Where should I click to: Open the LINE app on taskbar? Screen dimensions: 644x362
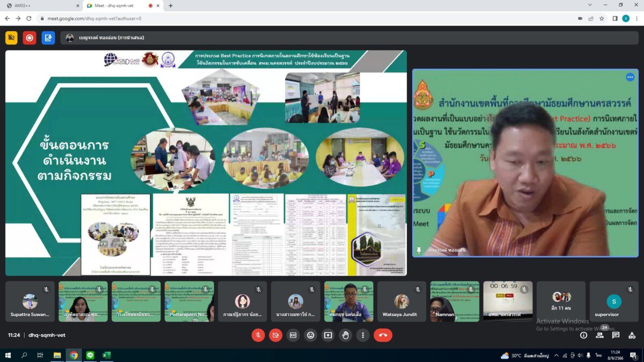click(90, 355)
